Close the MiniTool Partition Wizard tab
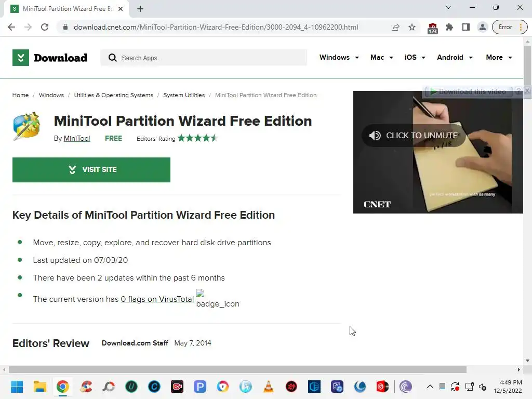Image resolution: width=532 pixels, height=399 pixels. coord(121,9)
